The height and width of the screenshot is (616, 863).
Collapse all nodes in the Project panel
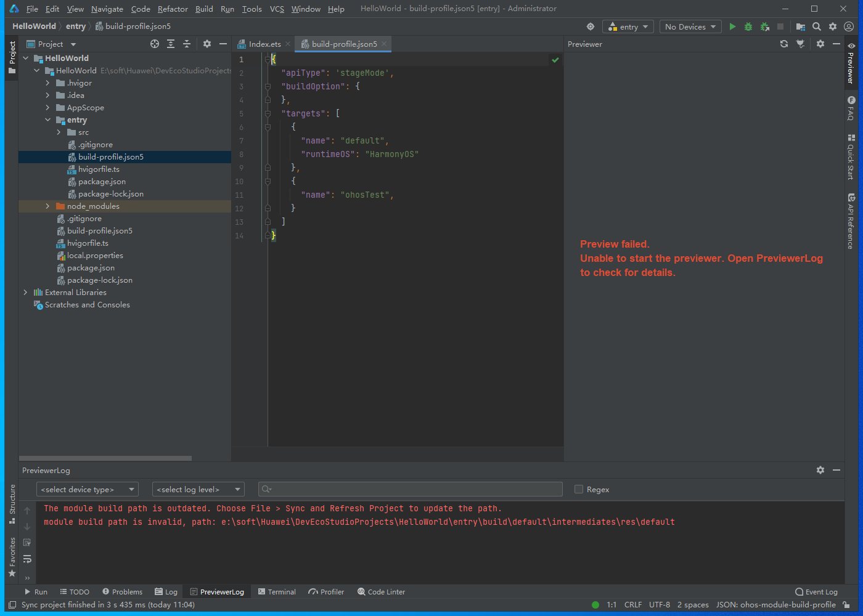[x=187, y=44]
